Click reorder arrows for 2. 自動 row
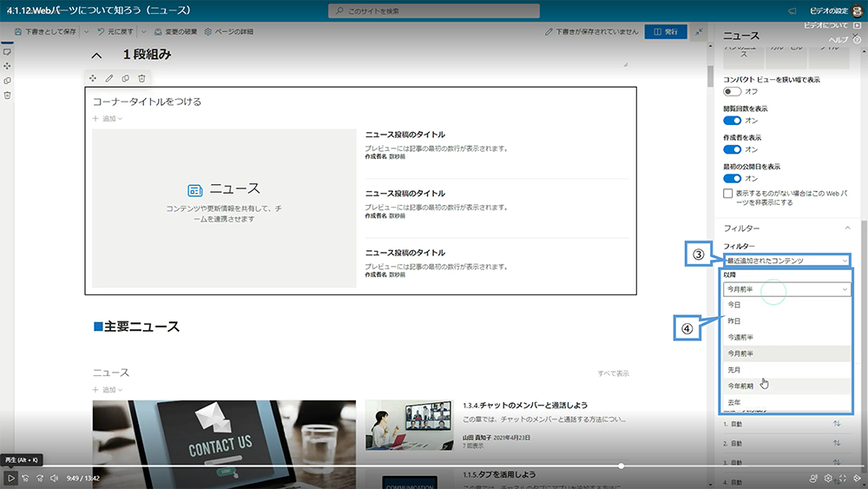Image resolution: width=868 pixels, height=489 pixels. pos(837,443)
